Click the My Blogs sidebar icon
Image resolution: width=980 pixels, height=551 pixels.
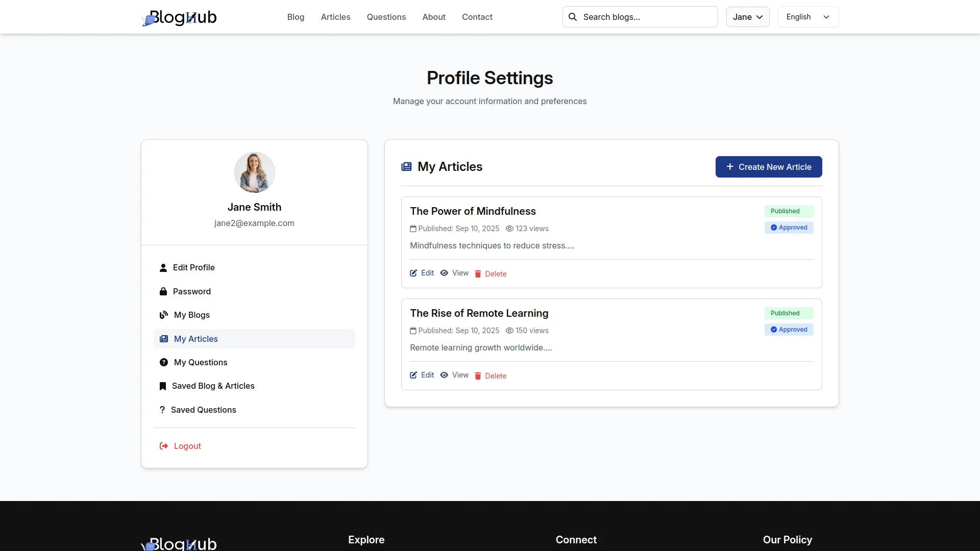point(164,315)
